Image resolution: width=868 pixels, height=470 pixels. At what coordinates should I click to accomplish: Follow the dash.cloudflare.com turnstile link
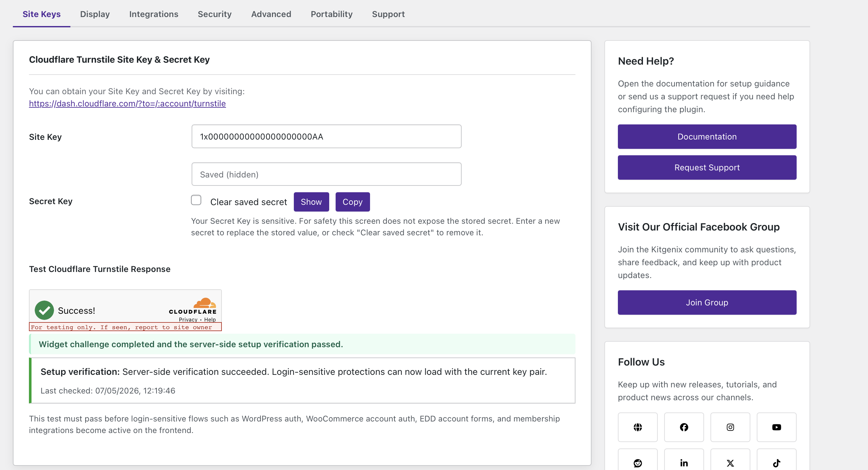(x=127, y=104)
